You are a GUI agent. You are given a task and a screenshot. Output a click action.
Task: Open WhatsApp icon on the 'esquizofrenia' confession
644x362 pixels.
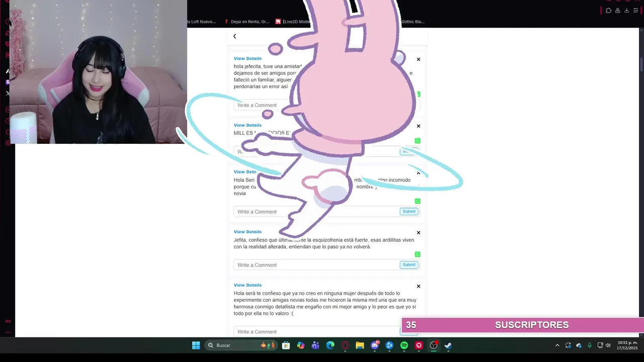click(418, 254)
